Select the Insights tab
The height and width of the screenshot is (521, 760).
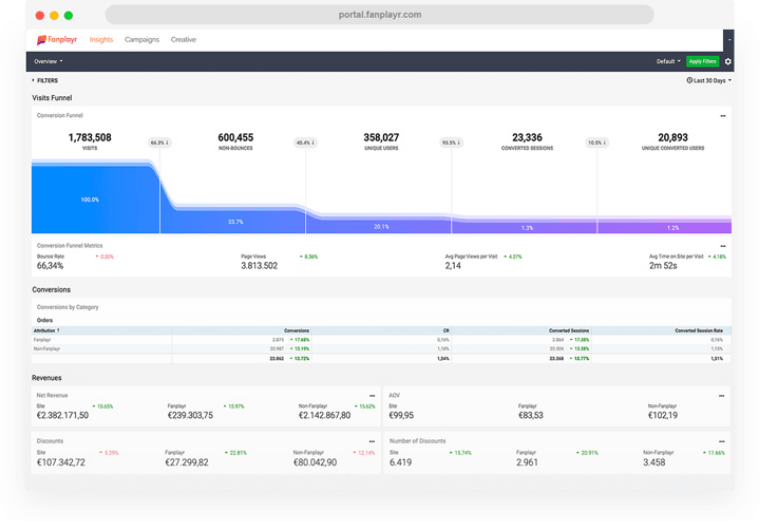101,40
